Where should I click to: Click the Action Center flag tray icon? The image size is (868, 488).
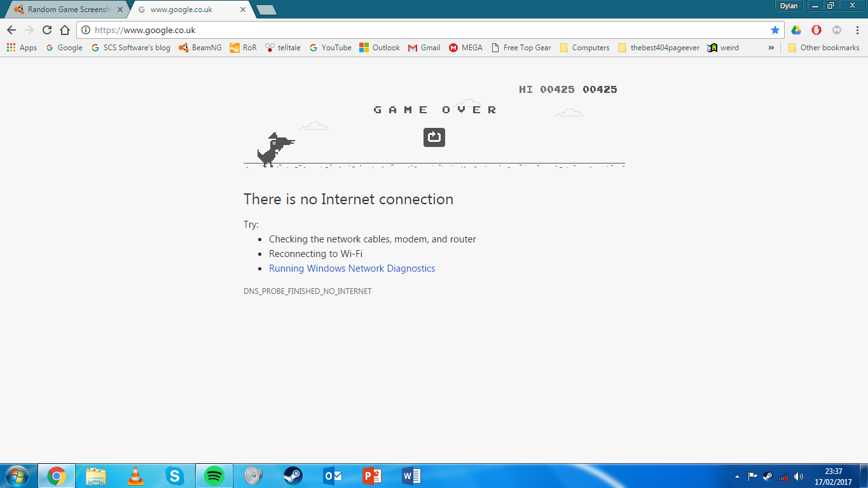tap(752, 476)
